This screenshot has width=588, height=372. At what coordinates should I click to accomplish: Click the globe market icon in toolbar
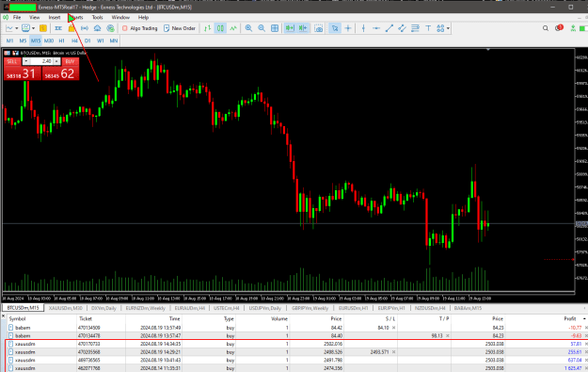[x=110, y=28]
